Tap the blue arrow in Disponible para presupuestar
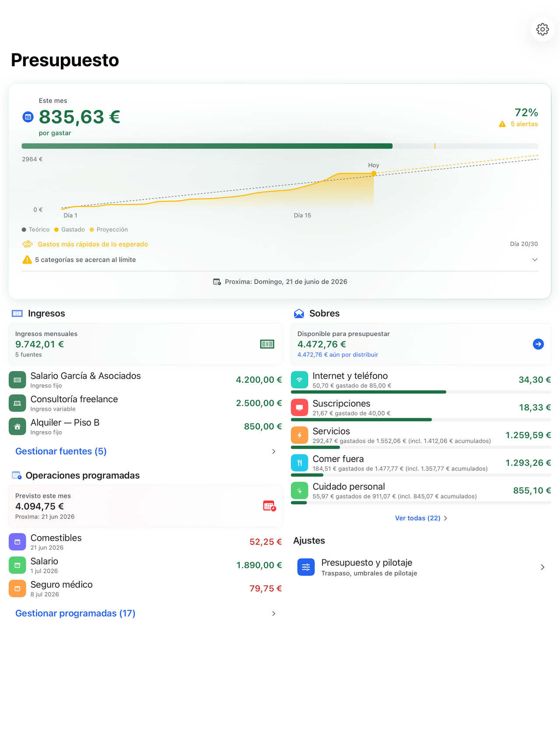The image size is (560, 747). point(538,344)
